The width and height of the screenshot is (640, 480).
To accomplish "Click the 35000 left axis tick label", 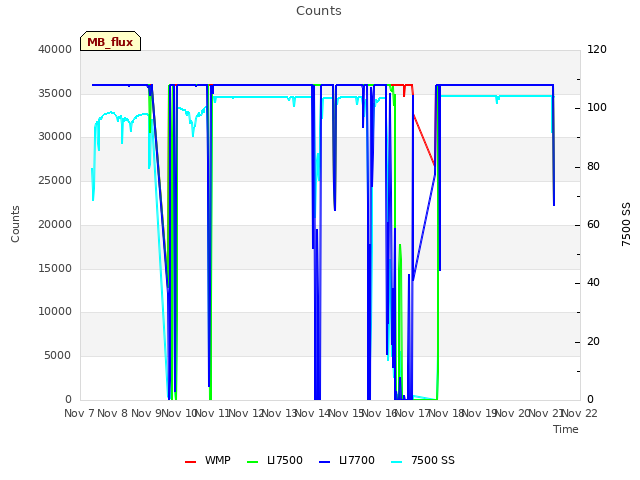I will (x=55, y=93).
